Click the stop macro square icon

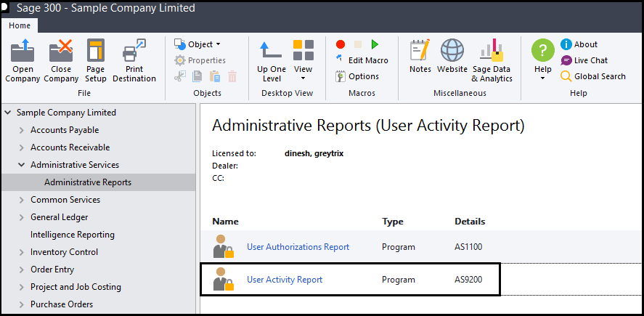[358, 44]
